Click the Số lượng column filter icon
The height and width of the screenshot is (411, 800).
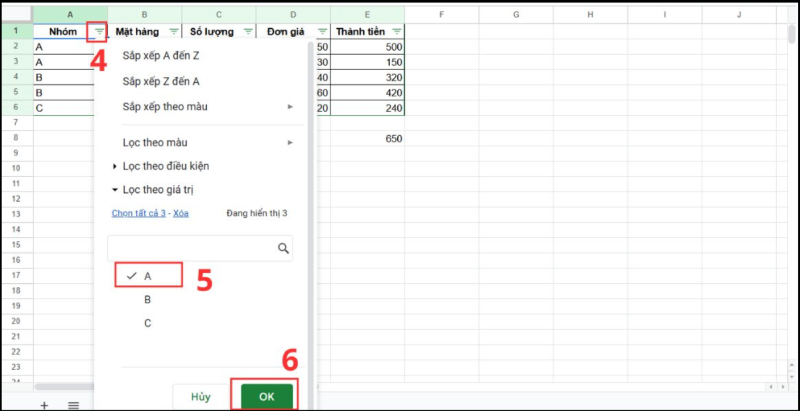point(246,32)
